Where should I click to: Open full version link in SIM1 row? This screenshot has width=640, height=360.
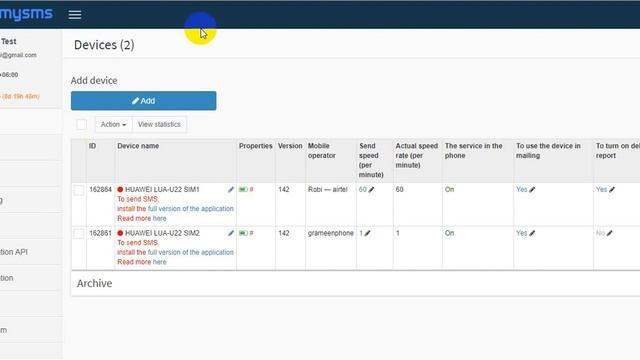click(191, 209)
